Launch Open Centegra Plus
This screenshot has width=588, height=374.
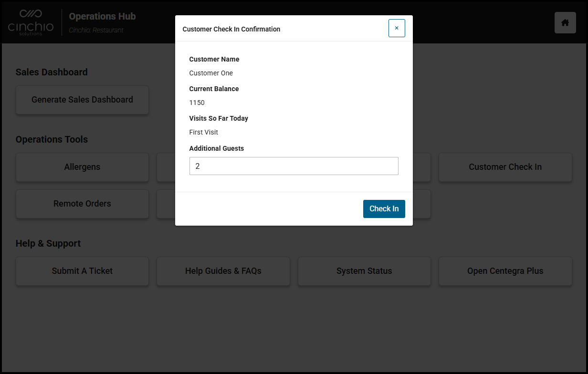(505, 271)
